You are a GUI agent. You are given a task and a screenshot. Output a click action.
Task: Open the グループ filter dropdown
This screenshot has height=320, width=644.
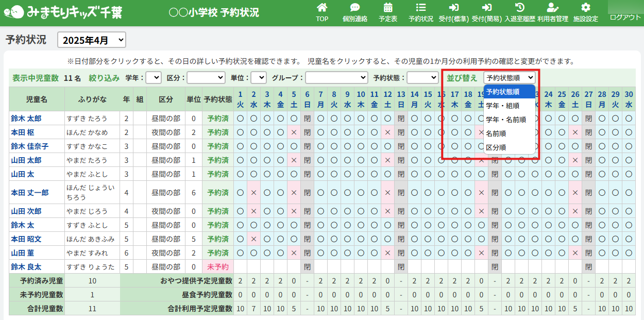[336, 78]
